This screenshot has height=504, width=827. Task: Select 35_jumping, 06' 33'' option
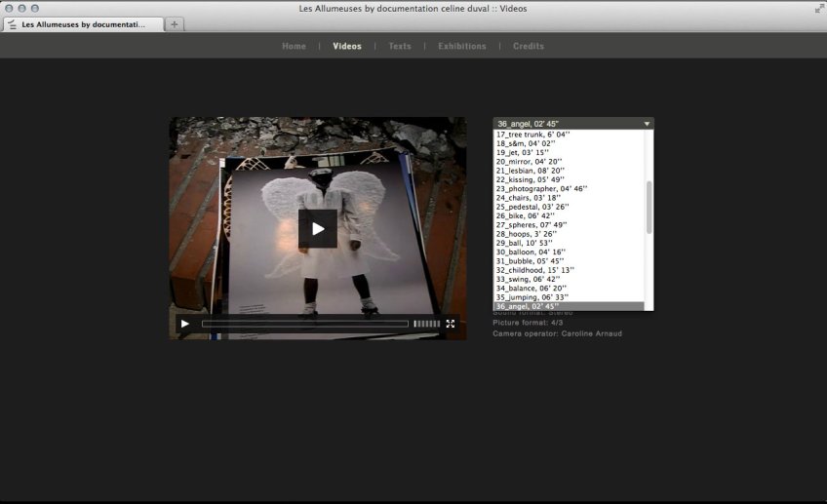tap(569, 296)
